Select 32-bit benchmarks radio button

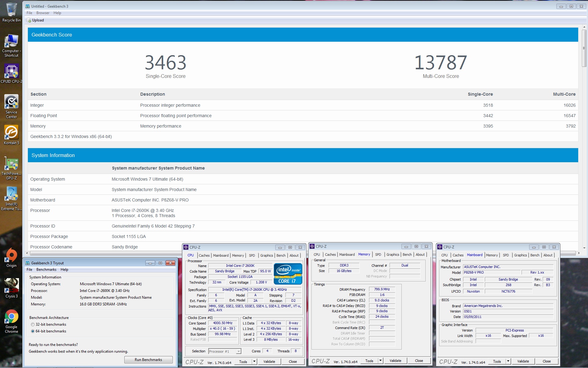[x=33, y=324]
